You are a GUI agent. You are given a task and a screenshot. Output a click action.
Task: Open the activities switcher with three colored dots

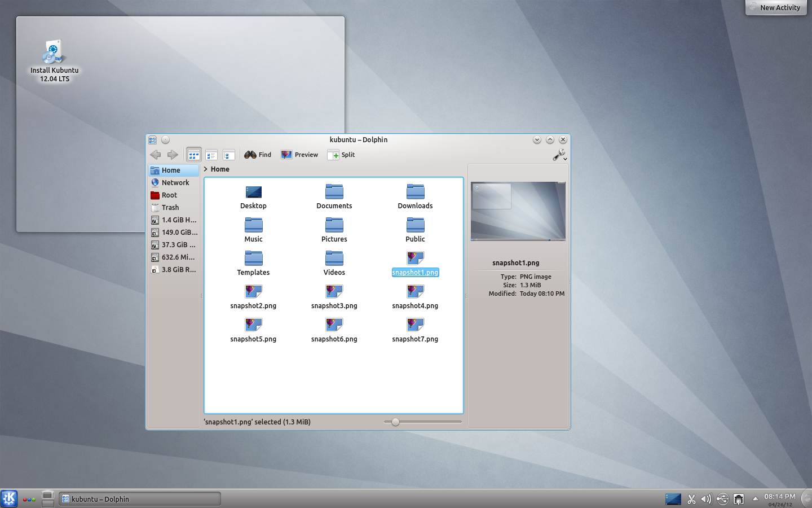click(29, 500)
